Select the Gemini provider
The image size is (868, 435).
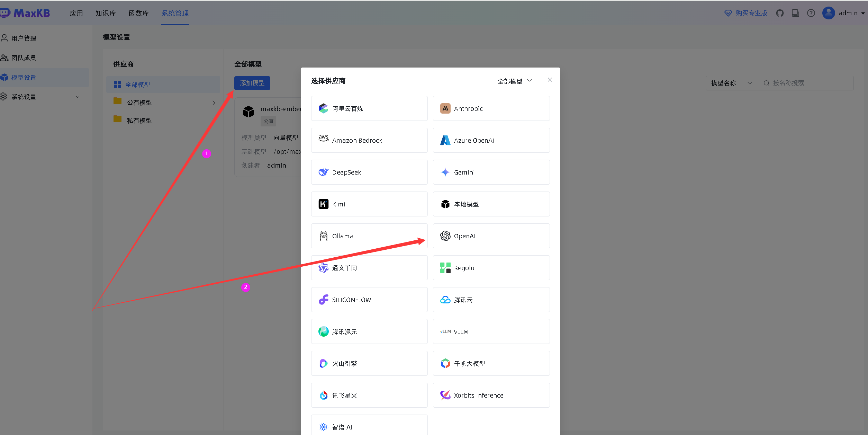click(491, 172)
